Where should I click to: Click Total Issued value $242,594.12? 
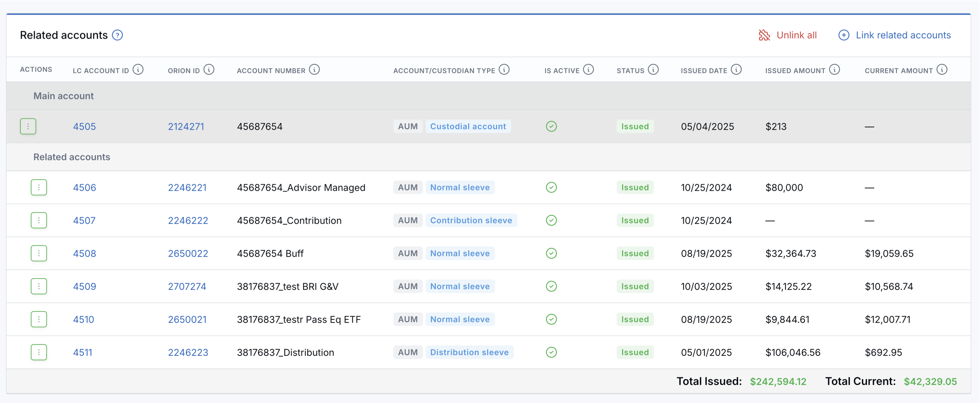click(778, 381)
